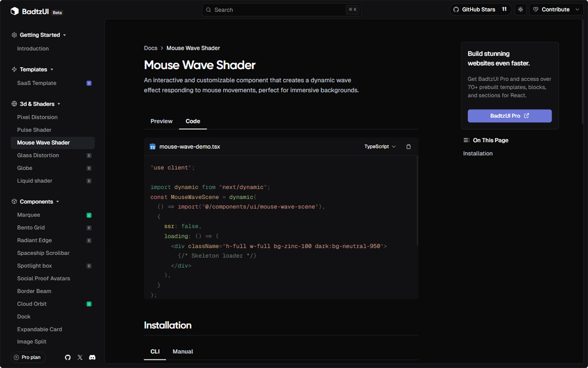Click the BadtzUI Pro button
This screenshot has width=588, height=368.
coord(509,116)
